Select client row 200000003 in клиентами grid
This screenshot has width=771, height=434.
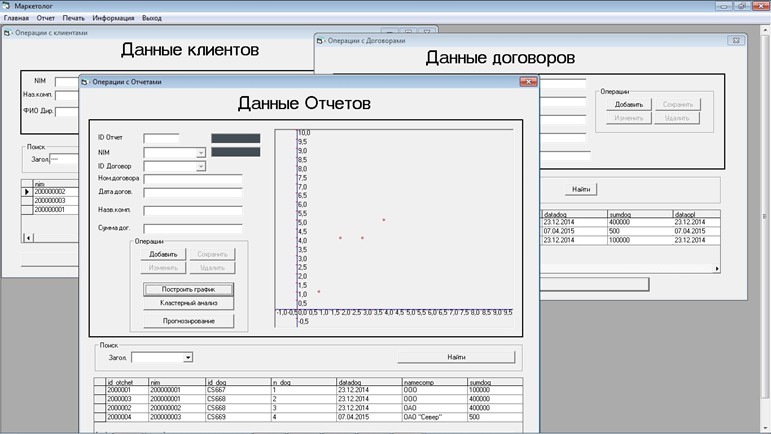50,201
